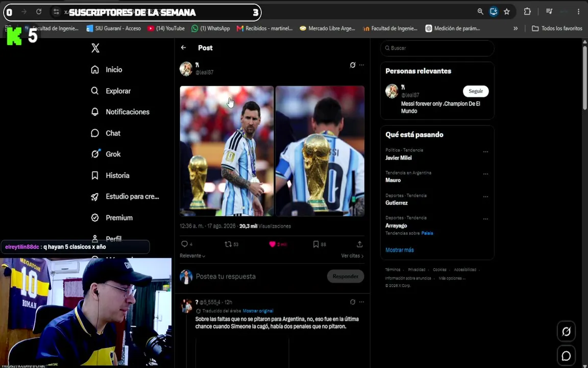Open the left Messi trophy photo
588x368 pixels.
(x=227, y=151)
